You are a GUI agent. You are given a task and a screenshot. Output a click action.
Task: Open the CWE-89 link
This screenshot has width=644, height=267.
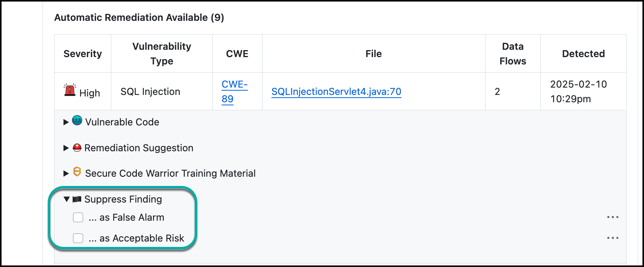click(x=234, y=91)
